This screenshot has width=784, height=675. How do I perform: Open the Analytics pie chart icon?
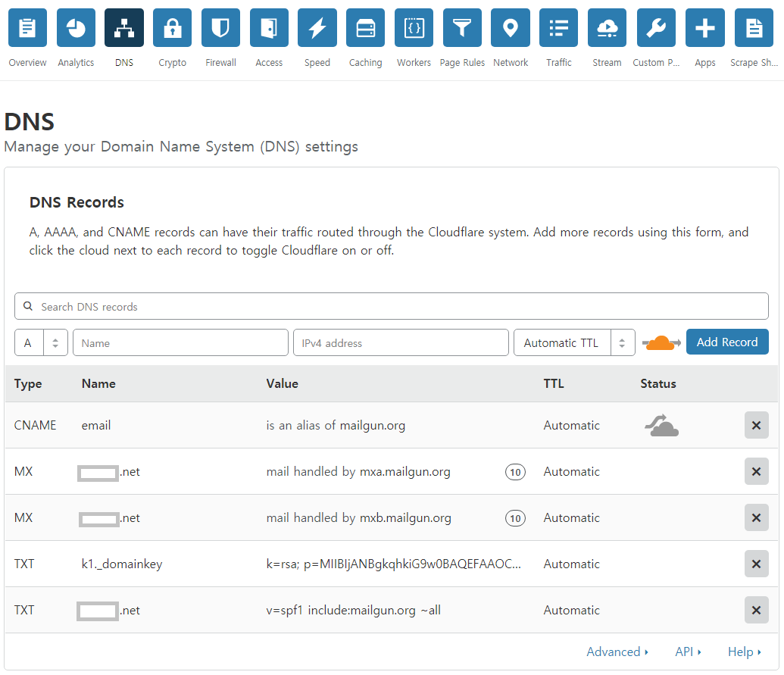click(76, 27)
